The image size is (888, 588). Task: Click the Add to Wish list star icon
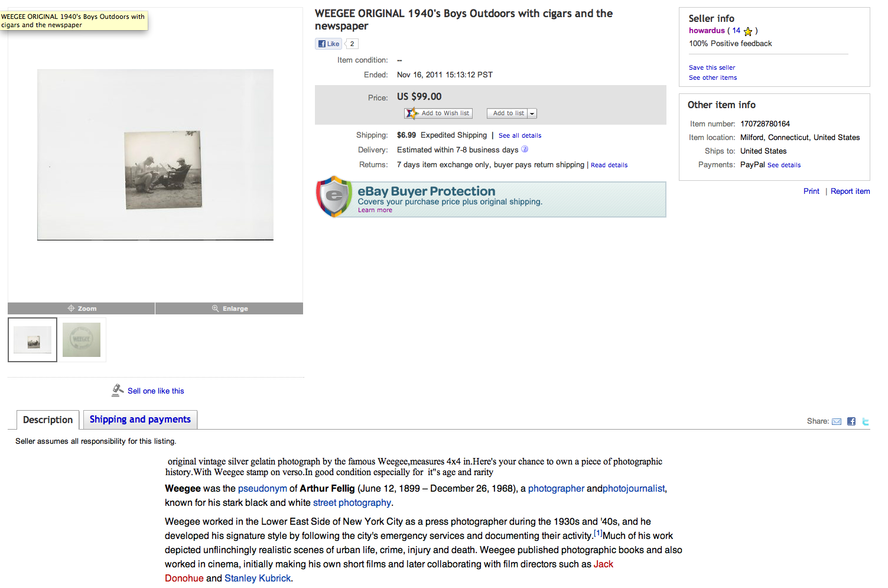[x=411, y=113]
